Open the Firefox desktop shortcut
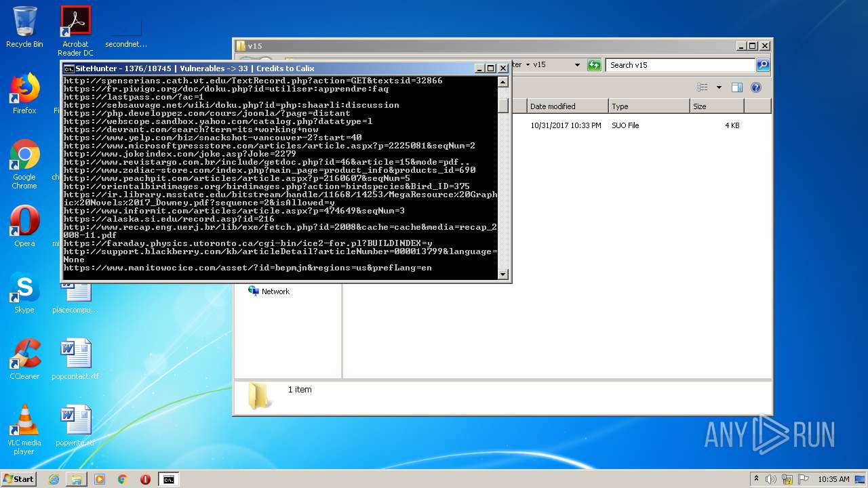Image resolution: width=868 pixels, height=488 pixels. point(24,94)
